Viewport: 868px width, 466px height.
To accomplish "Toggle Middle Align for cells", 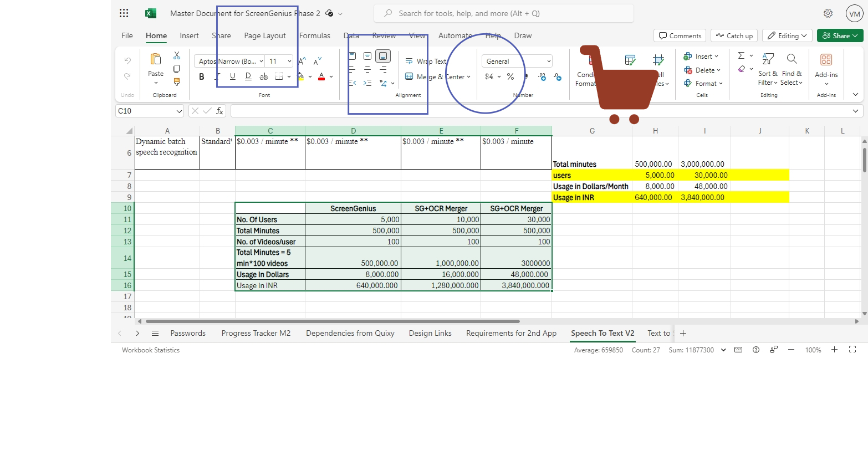I will [x=367, y=56].
